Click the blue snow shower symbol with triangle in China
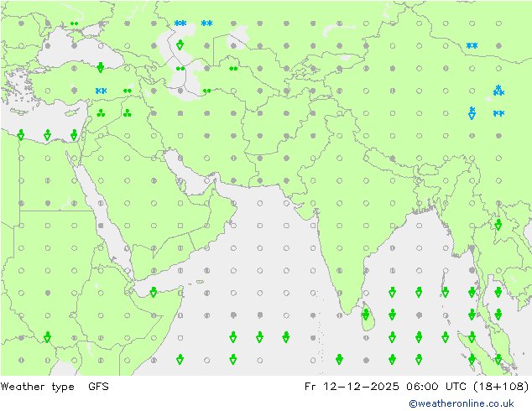This screenshot has width=532, height=411. point(472,113)
